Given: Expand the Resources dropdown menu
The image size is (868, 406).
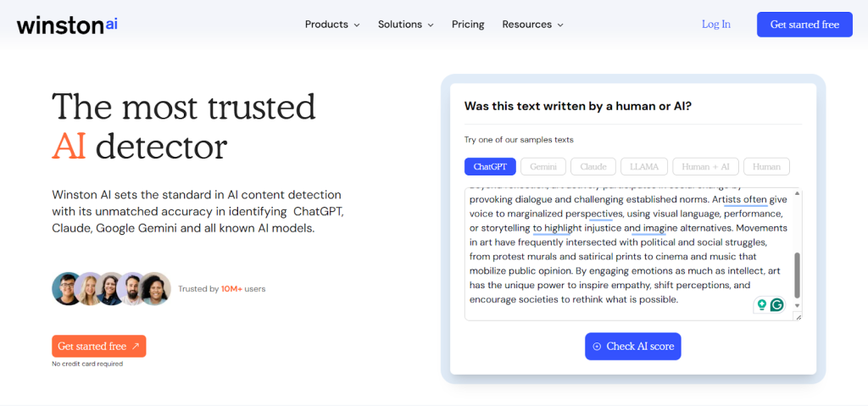Looking at the screenshot, I should click(x=532, y=25).
